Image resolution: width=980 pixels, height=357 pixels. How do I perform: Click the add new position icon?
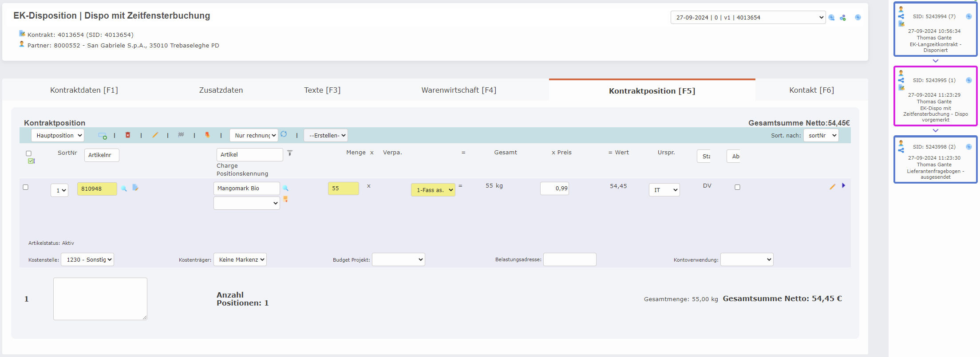pyautogui.click(x=102, y=136)
